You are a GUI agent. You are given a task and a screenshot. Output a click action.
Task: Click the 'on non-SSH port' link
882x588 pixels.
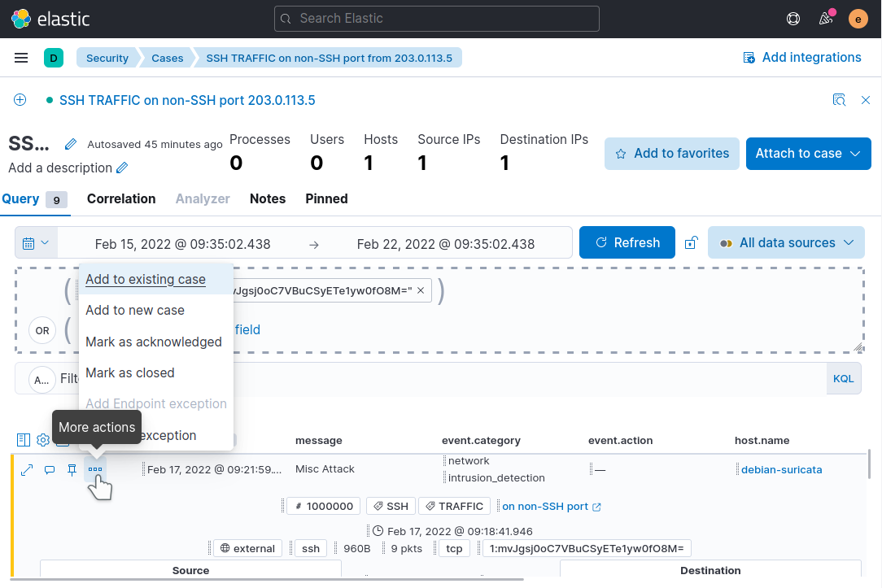pyautogui.click(x=545, y=507)
